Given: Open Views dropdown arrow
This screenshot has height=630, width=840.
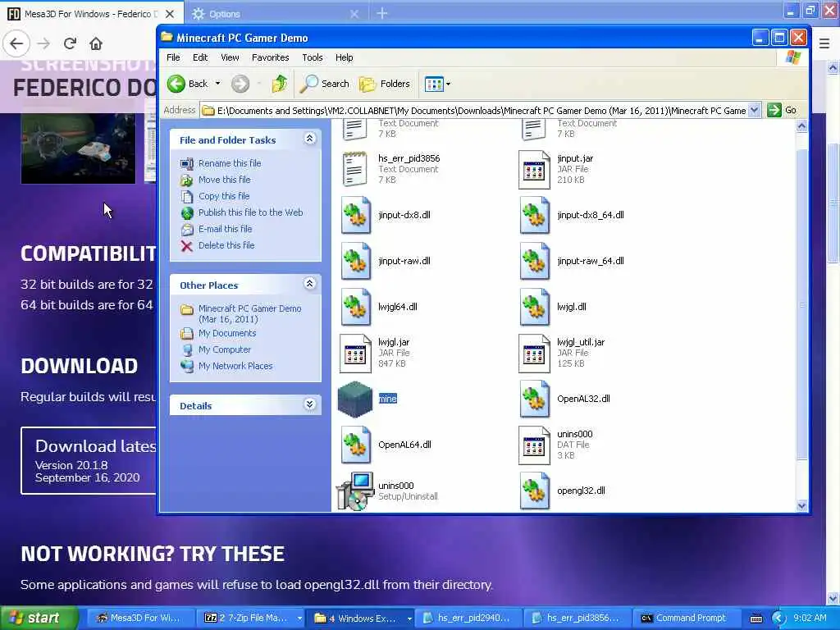Looking at the screenshot, I should coord(449,84).
